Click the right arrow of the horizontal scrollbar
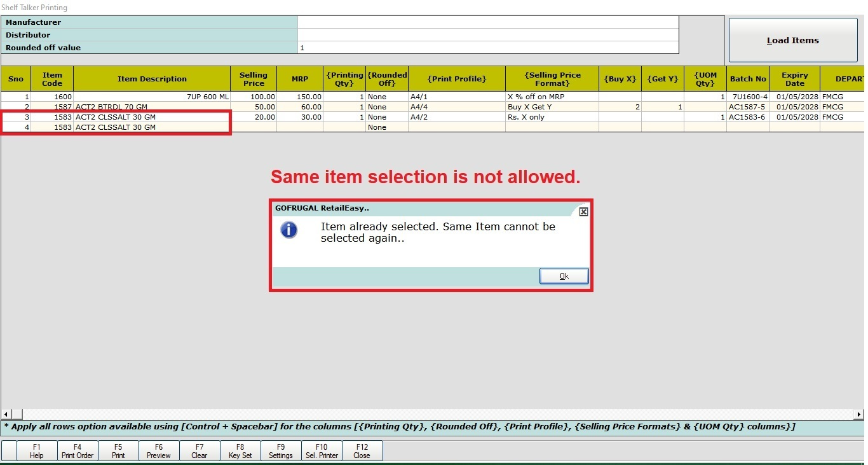Image resolution: width=868 pixels, height=465 pixels. click(860, 414)
